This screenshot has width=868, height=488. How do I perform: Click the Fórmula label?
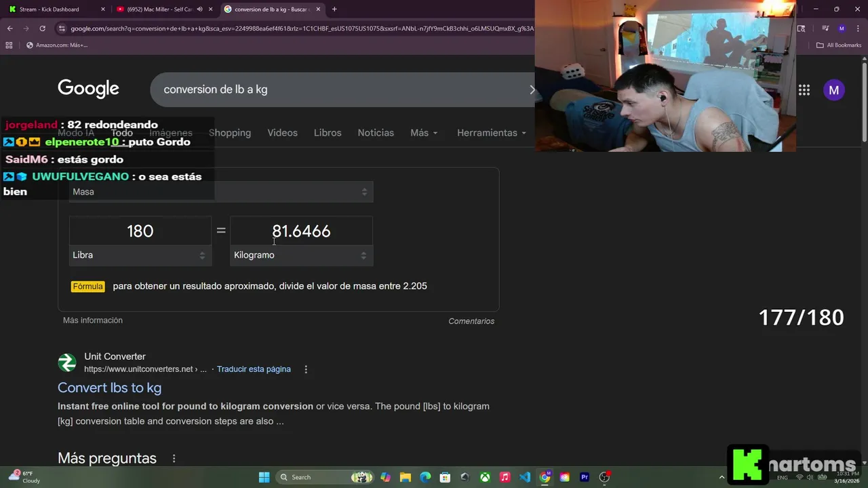[x=88, y=287]
